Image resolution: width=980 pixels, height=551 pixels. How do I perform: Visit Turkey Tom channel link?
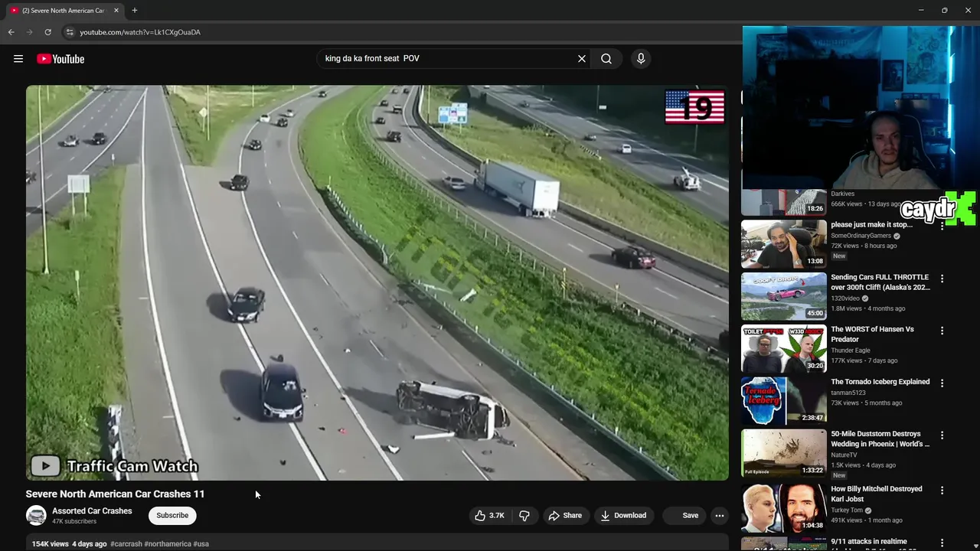coord(847,510)
